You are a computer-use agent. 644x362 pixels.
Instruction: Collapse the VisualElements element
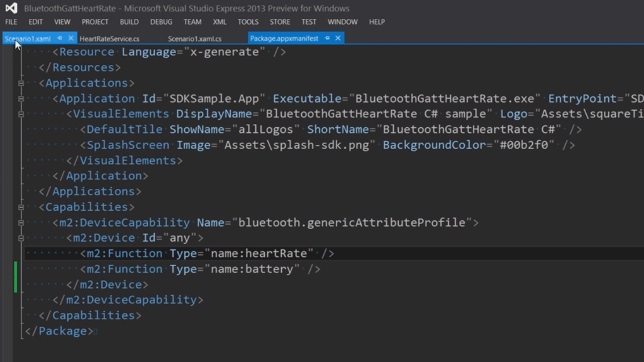[21, 114]
